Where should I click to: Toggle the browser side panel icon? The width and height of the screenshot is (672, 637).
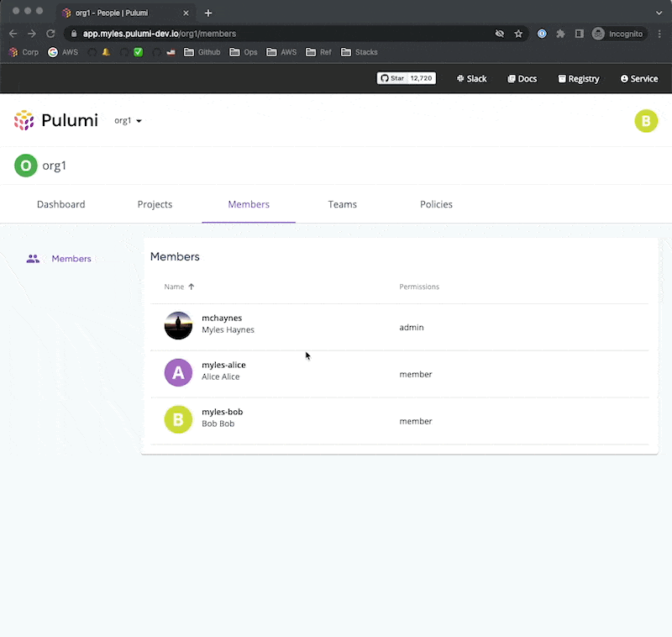coord(580,34)
